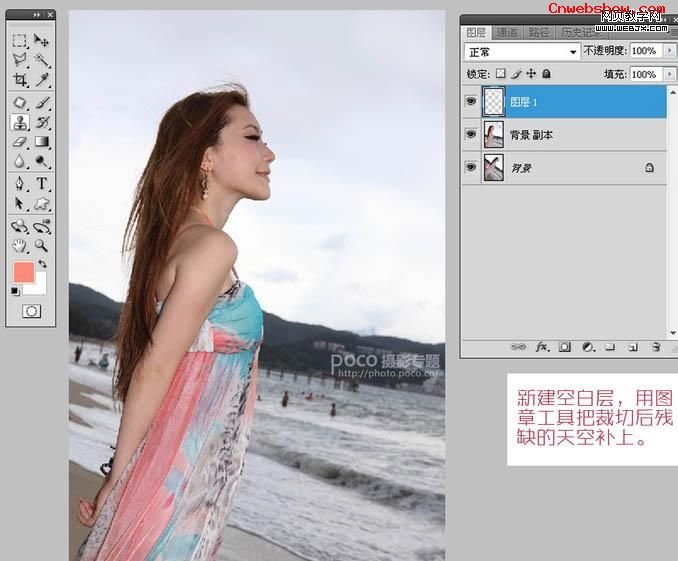Click the Create new layer icon
This screenshot has height=561, width=678.
[633, 347]
